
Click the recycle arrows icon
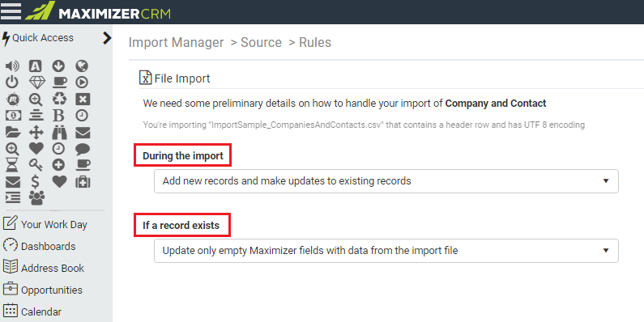click(x=60, y=99)
